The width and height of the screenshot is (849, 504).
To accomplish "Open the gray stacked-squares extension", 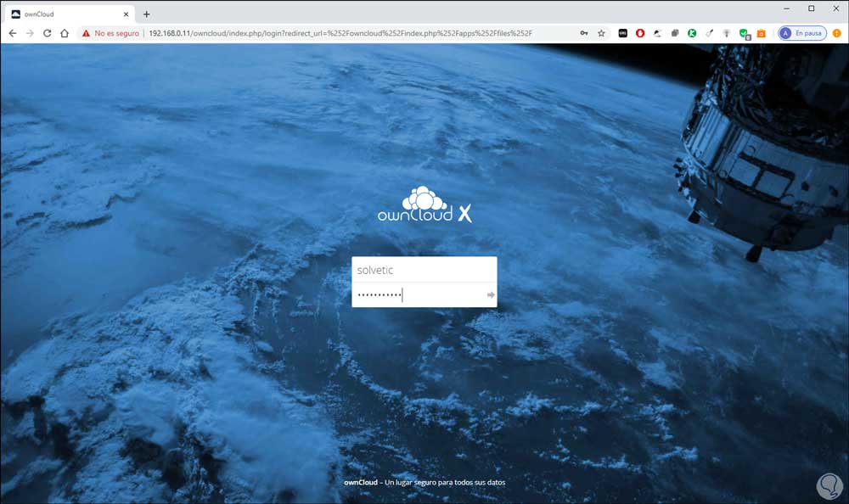I will [x=675, y=33].
